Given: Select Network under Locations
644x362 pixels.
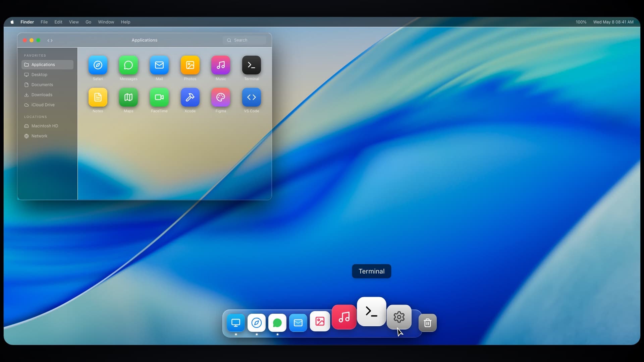Looking at the screenshot, I should (x=47, y=136).
